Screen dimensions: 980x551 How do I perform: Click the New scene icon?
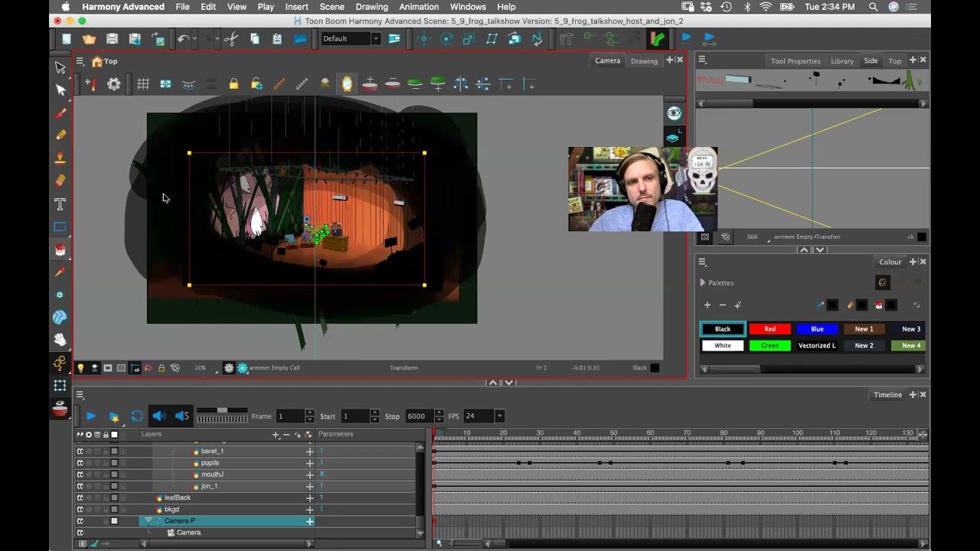(67, 38)
